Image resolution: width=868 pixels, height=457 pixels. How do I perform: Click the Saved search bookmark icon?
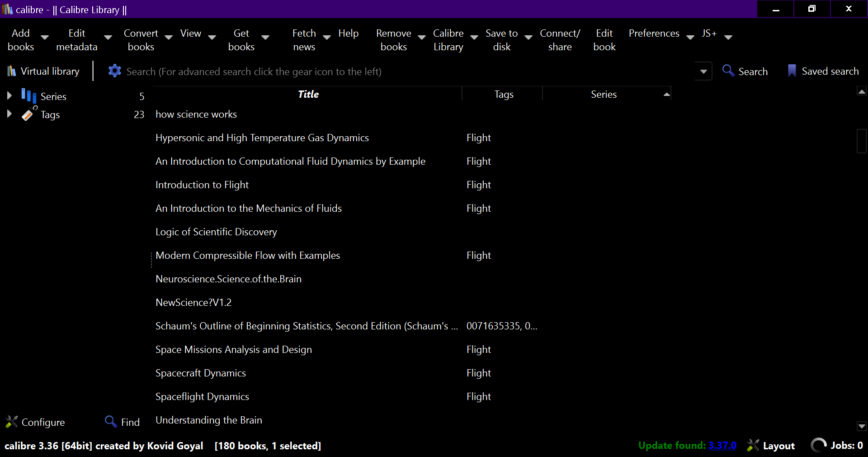click(x=792, y=71)
